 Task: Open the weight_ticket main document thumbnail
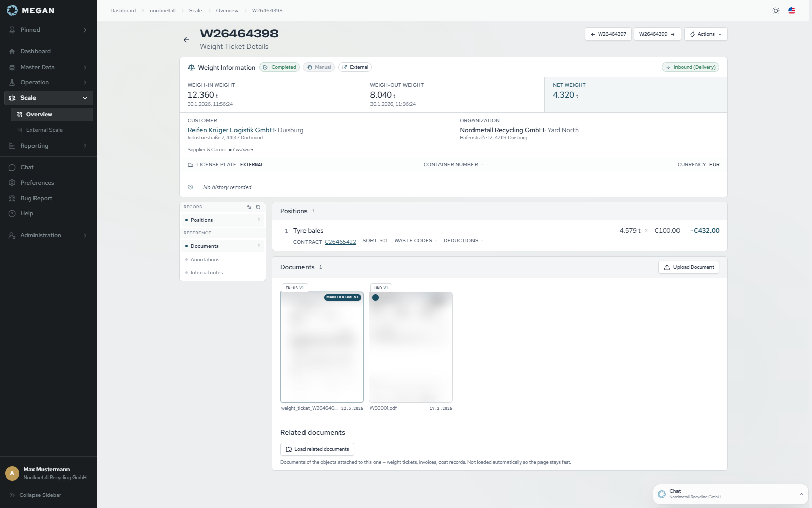point(322,347)
